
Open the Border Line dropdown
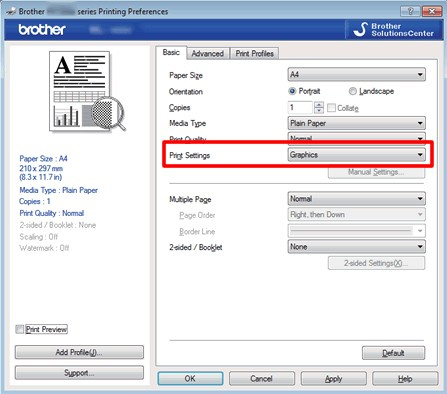pyautogui.click(x=356, y=231)
